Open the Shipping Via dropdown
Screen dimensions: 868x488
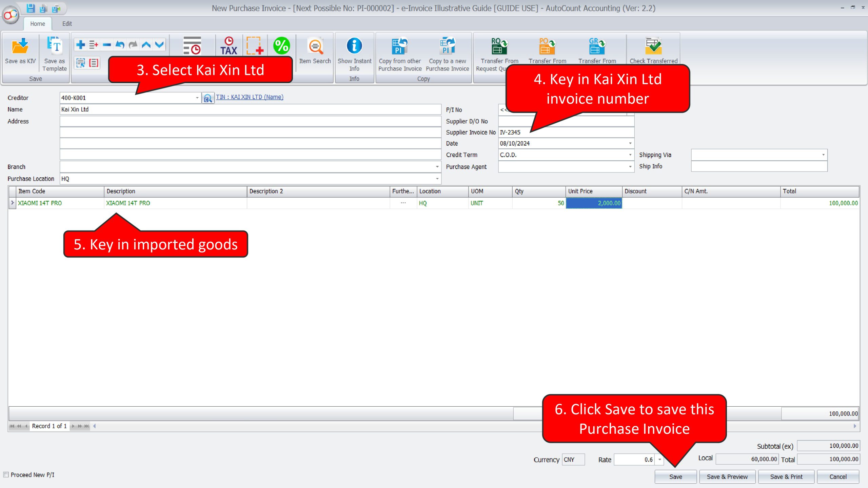[x=823, y=155]
